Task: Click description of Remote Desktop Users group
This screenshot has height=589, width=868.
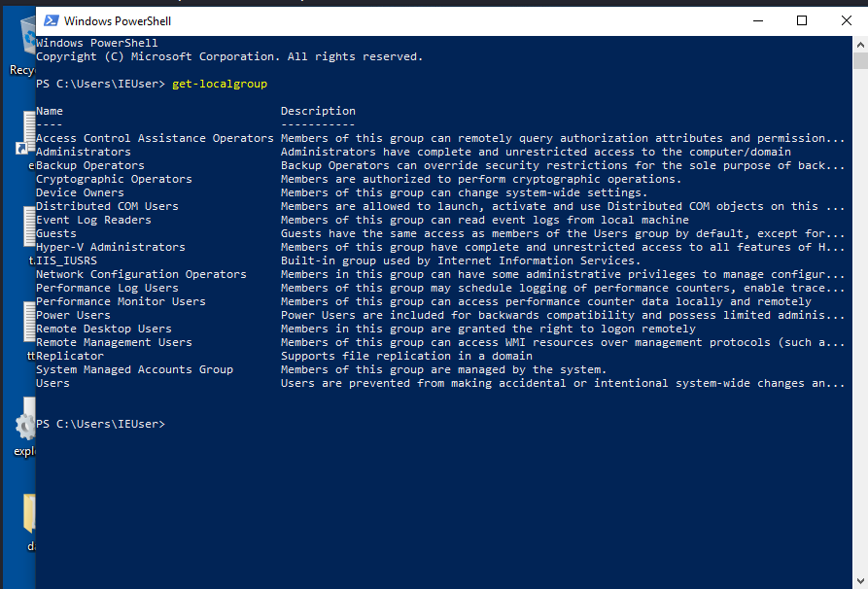Action: 488,329
